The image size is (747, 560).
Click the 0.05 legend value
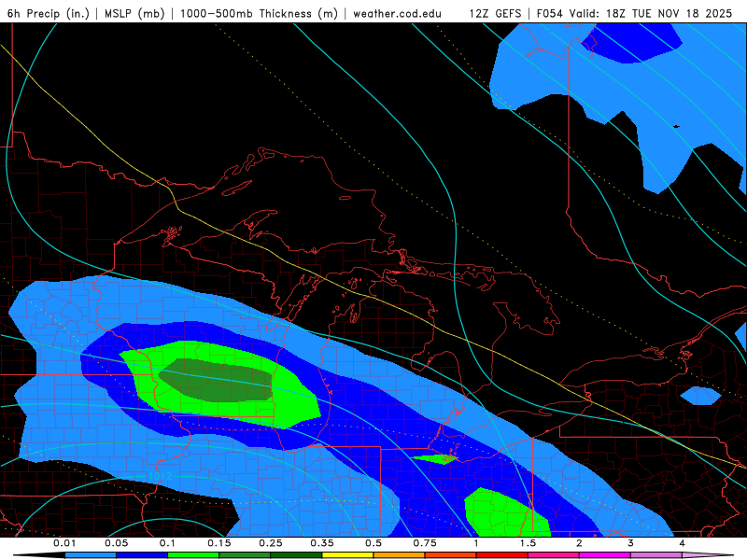[116, 543]
